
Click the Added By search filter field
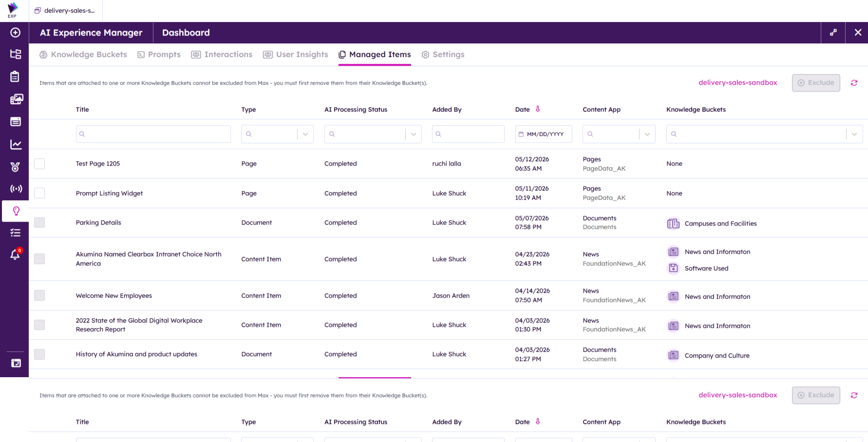(468, 134)
